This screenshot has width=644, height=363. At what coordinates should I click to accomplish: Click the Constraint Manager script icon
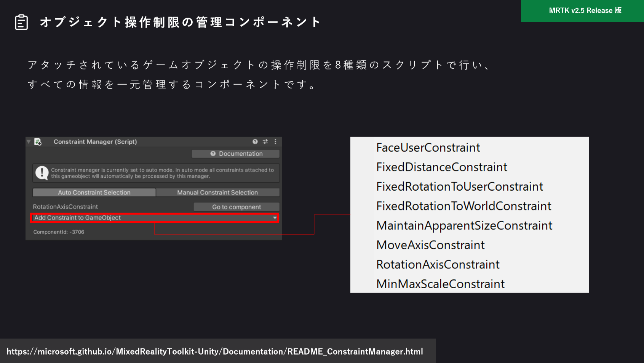tap(38, 142)
